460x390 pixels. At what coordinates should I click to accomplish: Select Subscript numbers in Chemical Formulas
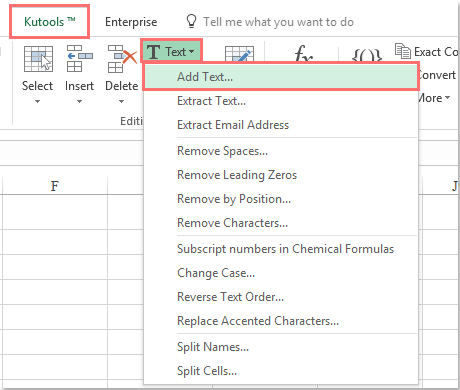(281, 249)
